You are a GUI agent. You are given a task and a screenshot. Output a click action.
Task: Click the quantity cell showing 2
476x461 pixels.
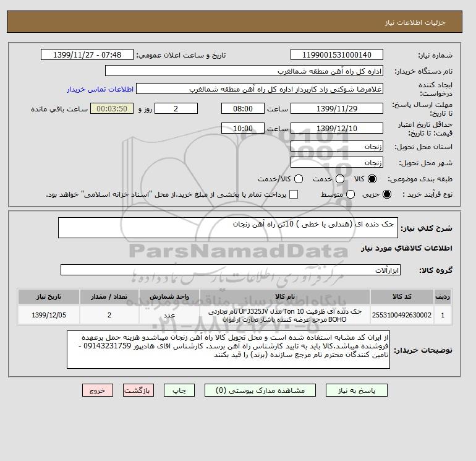click(x=109, y=316)
